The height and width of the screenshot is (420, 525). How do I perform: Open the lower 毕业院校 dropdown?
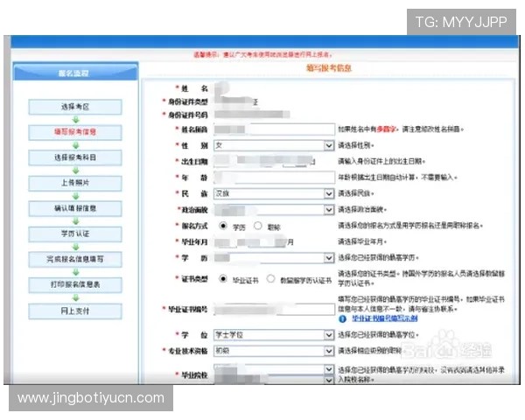tap(274, 380)
